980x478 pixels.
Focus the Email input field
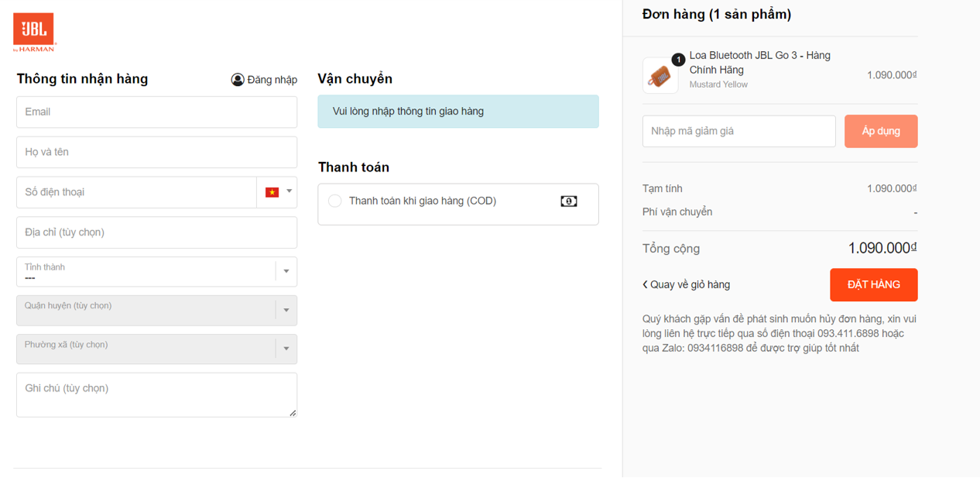[x=156, y=112]
